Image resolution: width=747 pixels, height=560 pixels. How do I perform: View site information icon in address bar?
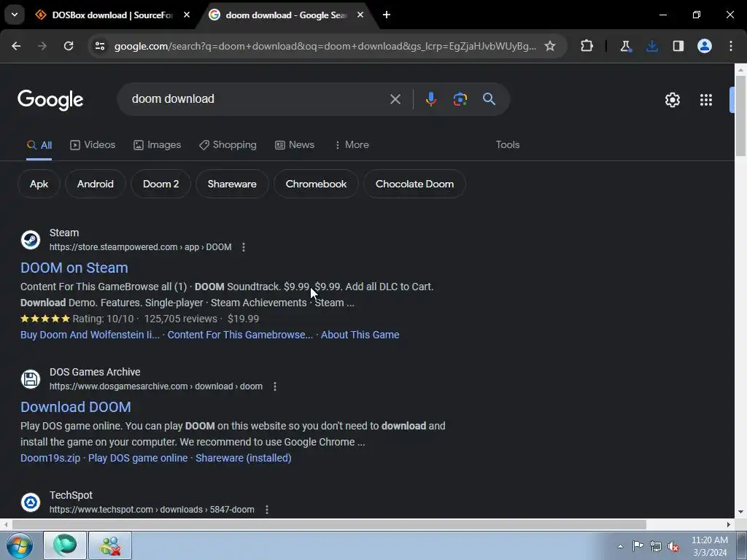[100, 46]
